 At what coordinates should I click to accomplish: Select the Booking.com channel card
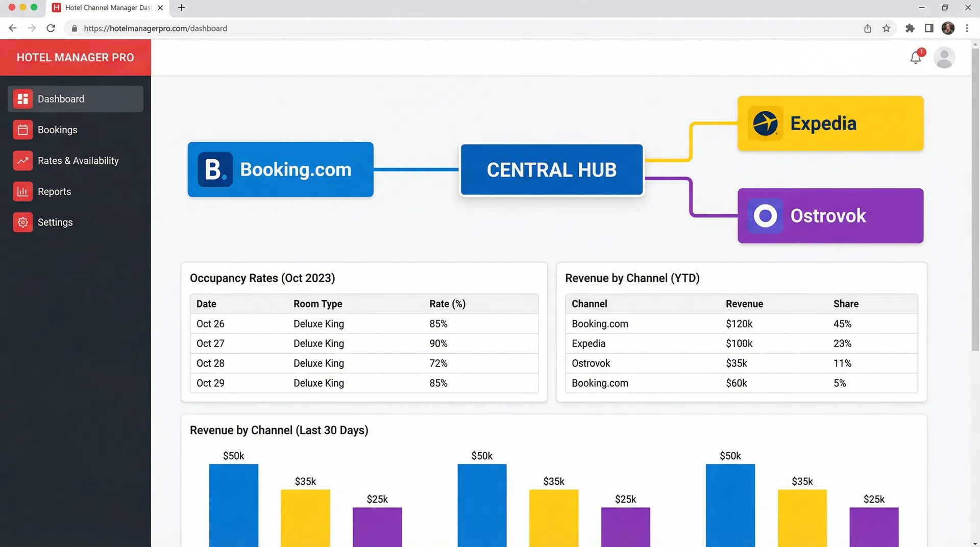point(281,169)
